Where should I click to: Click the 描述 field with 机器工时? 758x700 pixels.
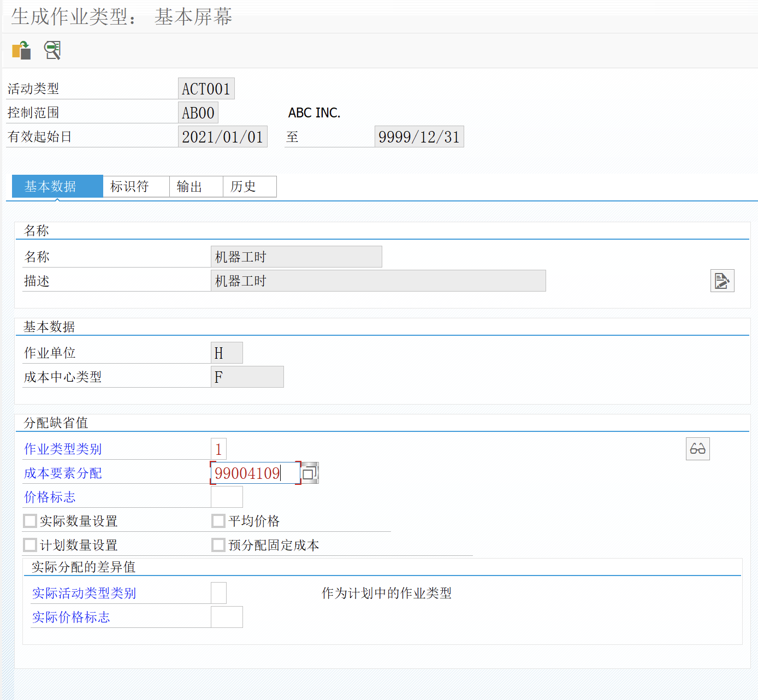[x=378, y=281]
